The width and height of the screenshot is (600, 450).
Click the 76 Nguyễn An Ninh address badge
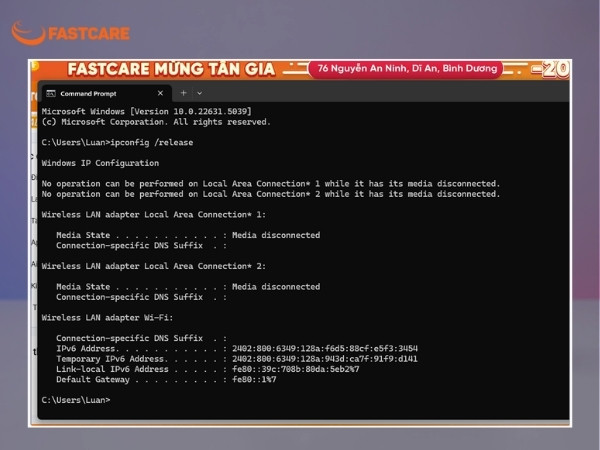[406, 69]
